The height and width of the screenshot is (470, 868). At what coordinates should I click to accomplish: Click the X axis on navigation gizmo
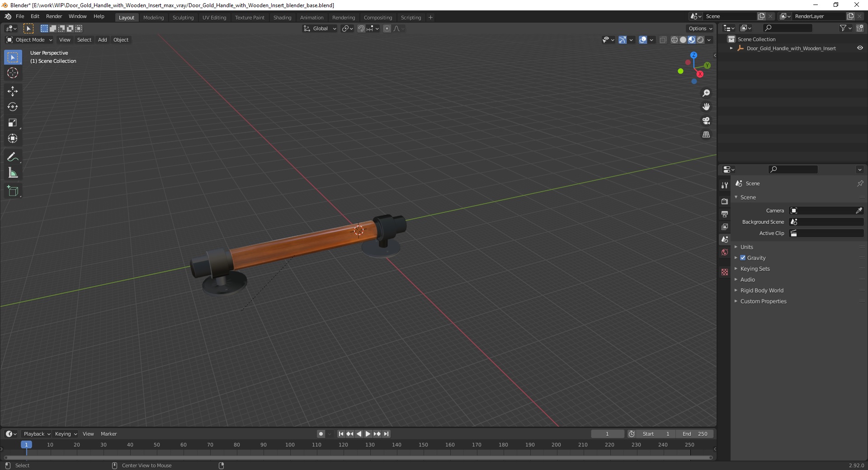tap(700, 74)
